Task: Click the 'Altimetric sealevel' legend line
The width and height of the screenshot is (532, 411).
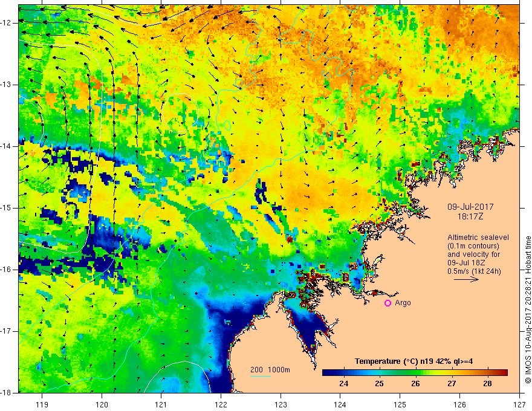Action: tap(478, 238)
